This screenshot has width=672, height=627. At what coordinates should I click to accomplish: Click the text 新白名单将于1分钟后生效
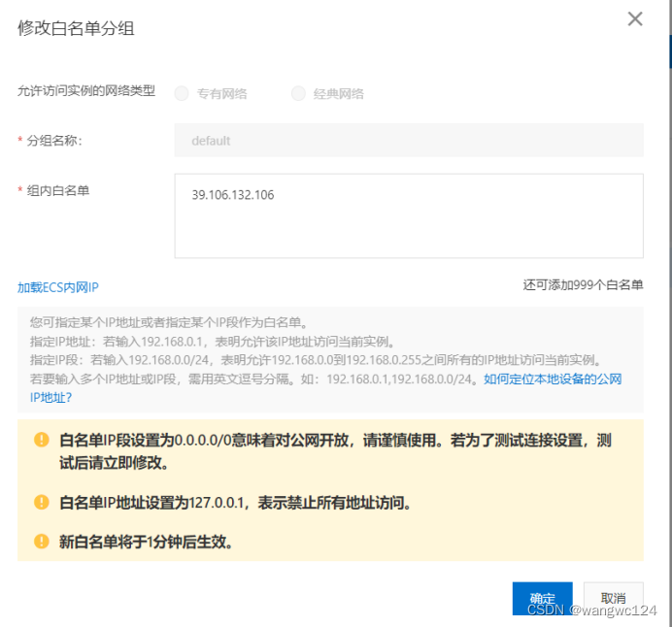(x=146, y=542)
